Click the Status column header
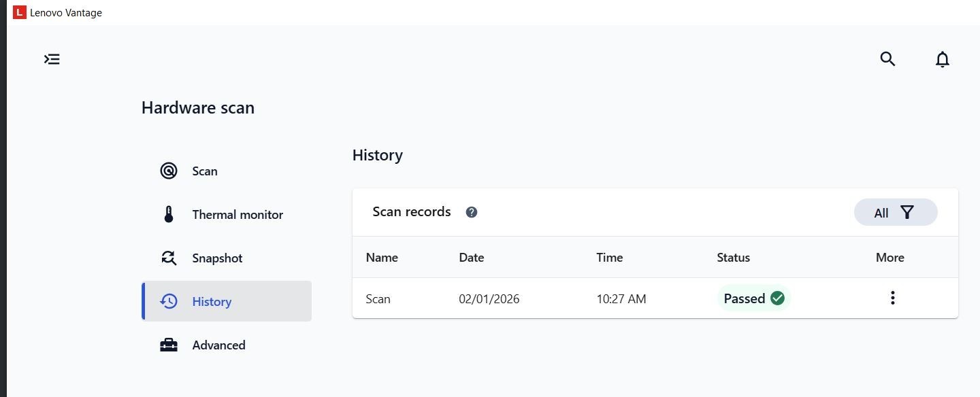This screenshot has width=980, height=397. pos(733,258)
